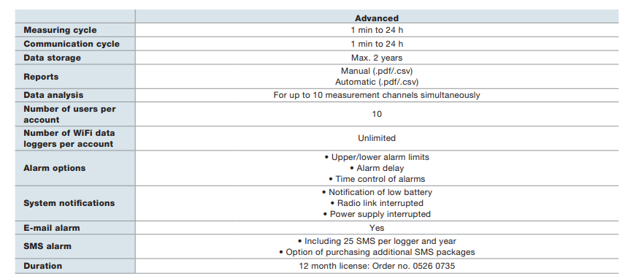Select Number of users per account label

tap(69, 114)
